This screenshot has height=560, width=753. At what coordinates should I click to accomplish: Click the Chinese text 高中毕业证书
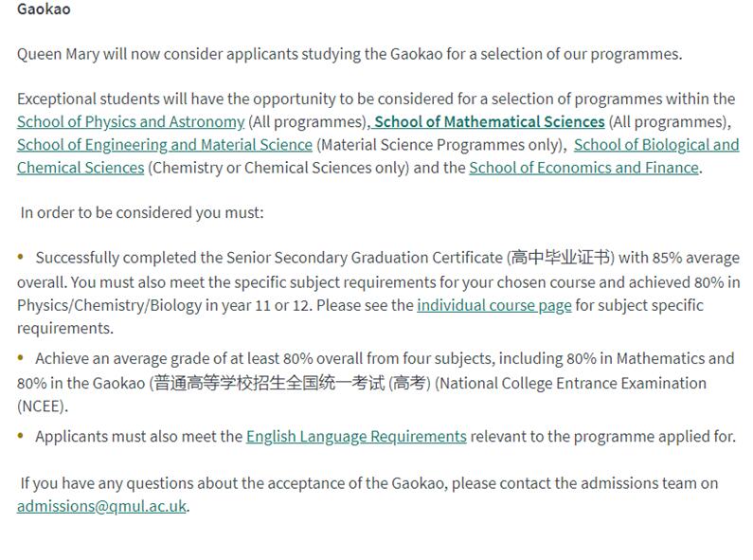tap(561, 258)
